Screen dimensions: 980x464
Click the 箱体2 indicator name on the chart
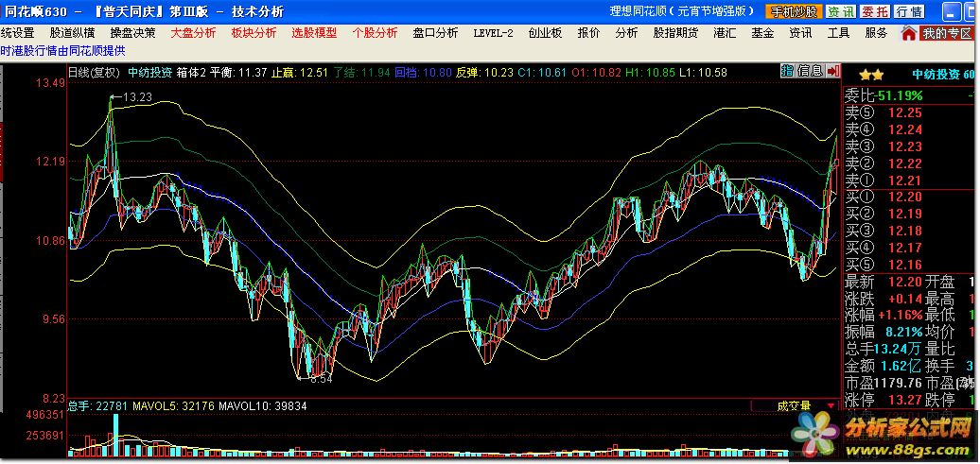(x=191, y=73)
